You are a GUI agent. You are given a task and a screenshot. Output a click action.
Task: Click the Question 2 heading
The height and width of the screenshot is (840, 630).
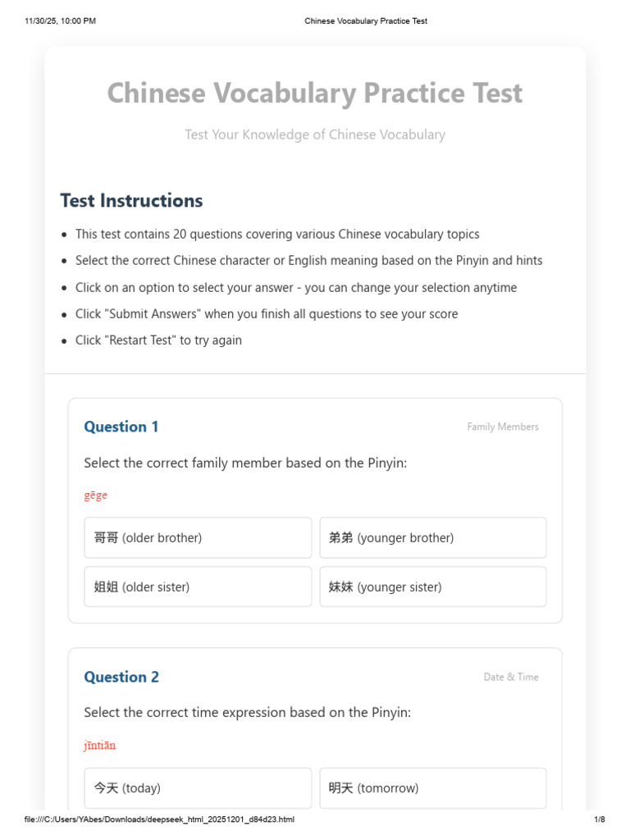[x=121, y=677]
